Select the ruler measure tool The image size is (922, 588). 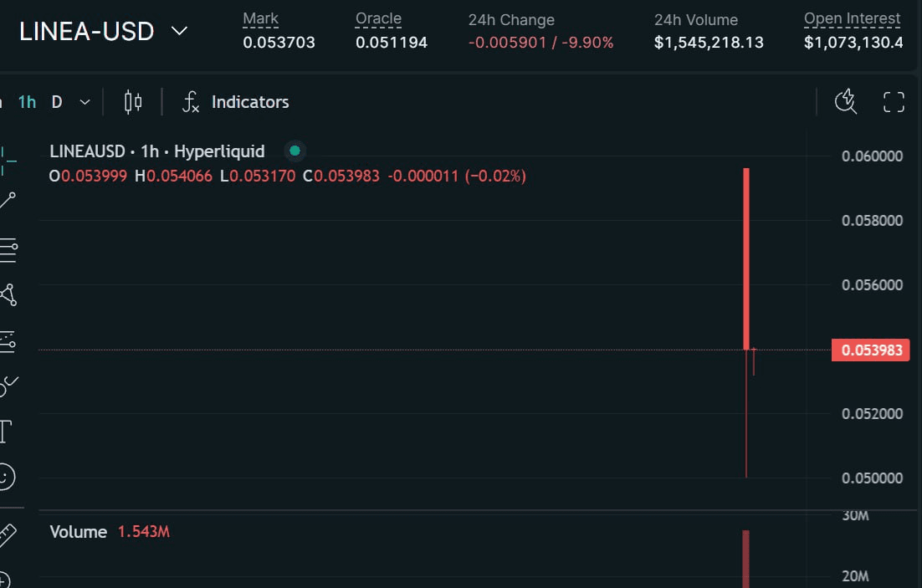pos(8,534)
